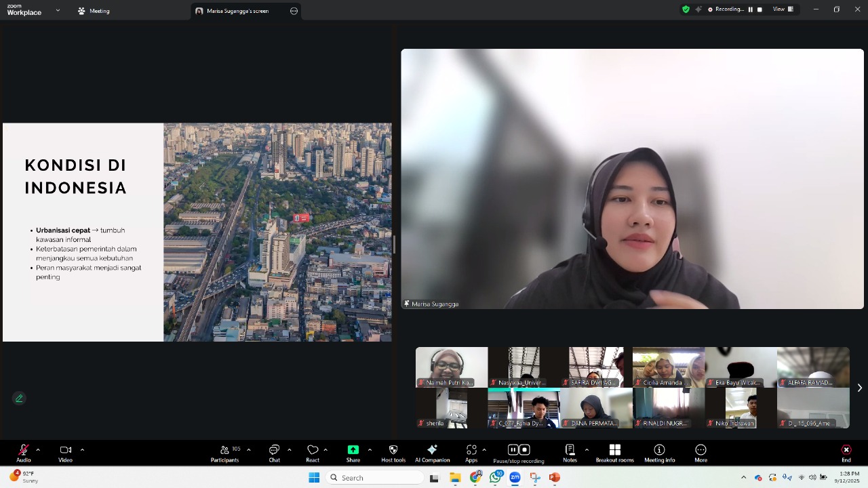Click the arrow to see more participants
Viewport: 868px width, 488px height.
click(859, 388)
